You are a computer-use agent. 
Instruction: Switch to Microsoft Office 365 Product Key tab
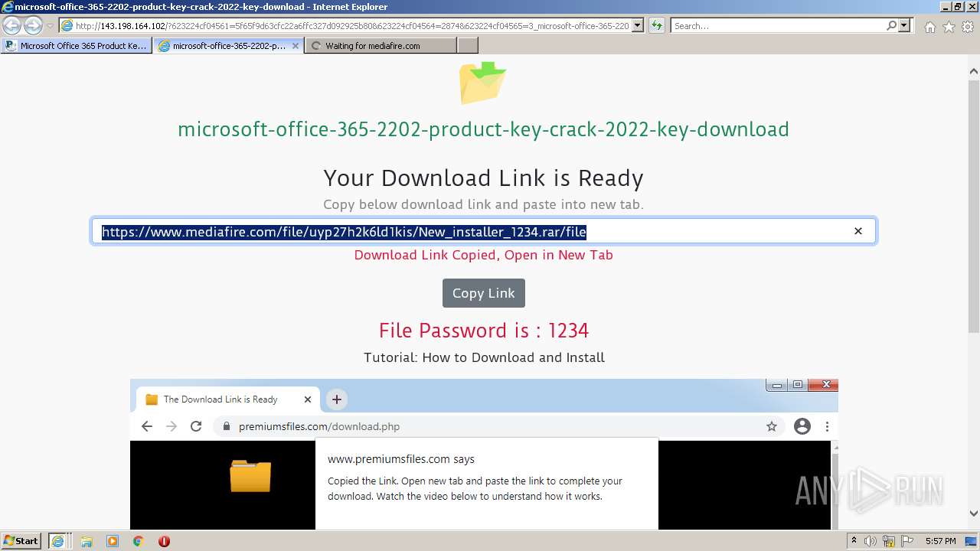click(x=77, y=46)
